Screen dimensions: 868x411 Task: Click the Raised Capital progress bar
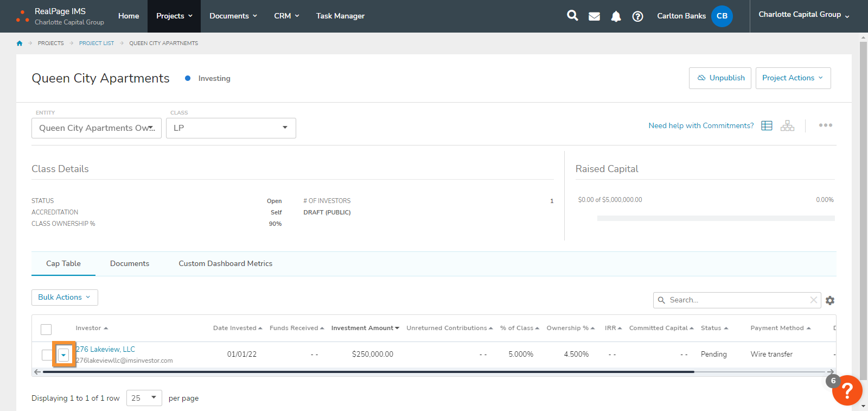716,218
